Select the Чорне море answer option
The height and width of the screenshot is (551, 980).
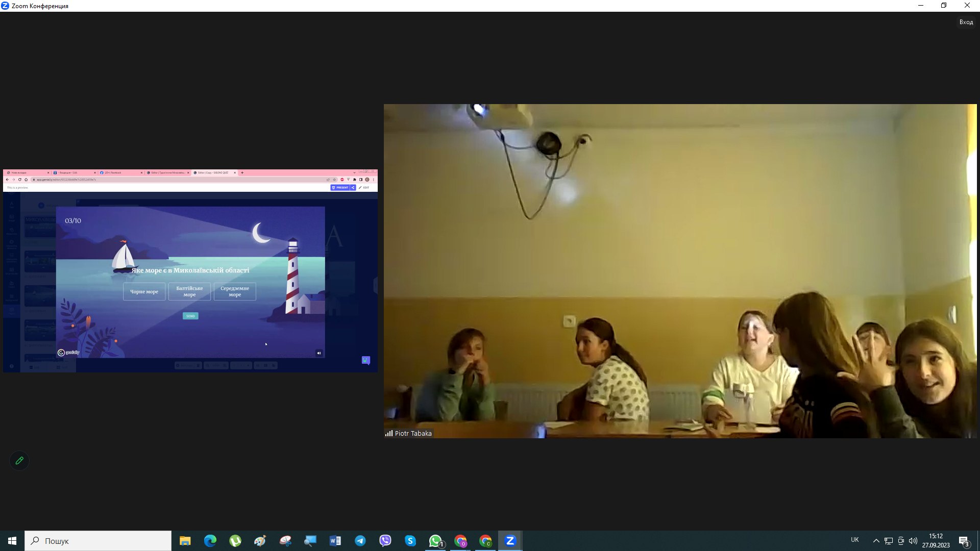coord(144,292)
